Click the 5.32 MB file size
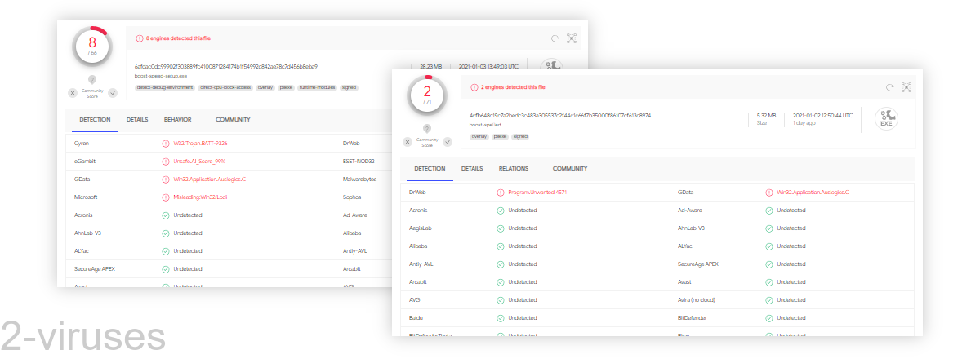The height and width of the screenshot is (359, 980). 767,115
